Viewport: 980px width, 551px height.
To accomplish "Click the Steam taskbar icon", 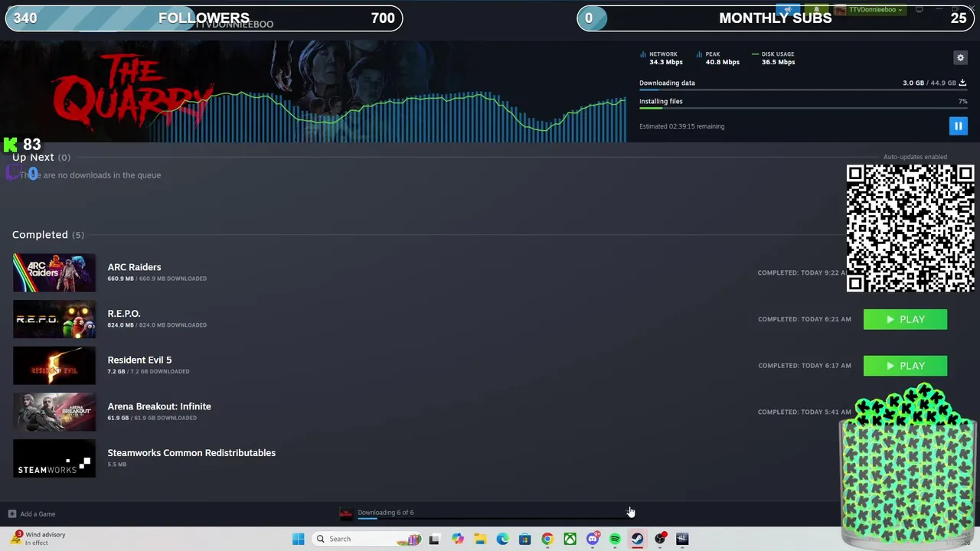I will point(637,539).
